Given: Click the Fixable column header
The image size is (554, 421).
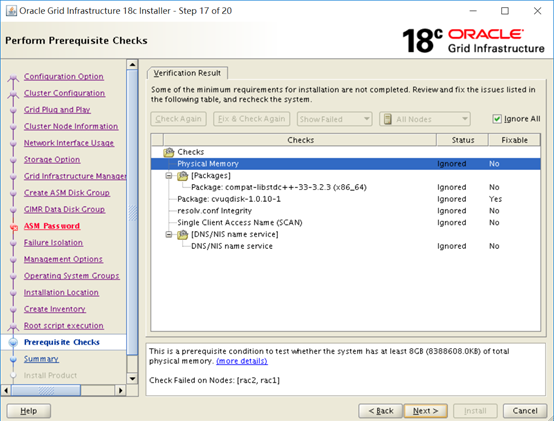Looking at the screenshot, I should [x=514, y=140].
